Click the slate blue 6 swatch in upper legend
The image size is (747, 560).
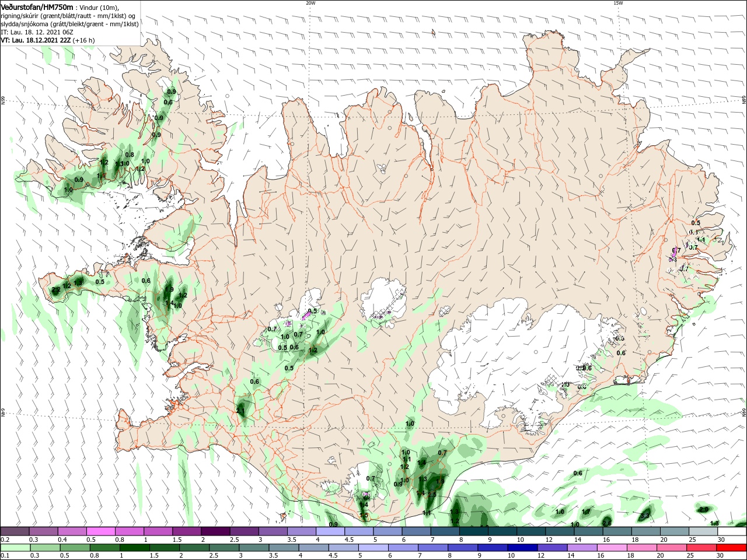tap(416, 531)
